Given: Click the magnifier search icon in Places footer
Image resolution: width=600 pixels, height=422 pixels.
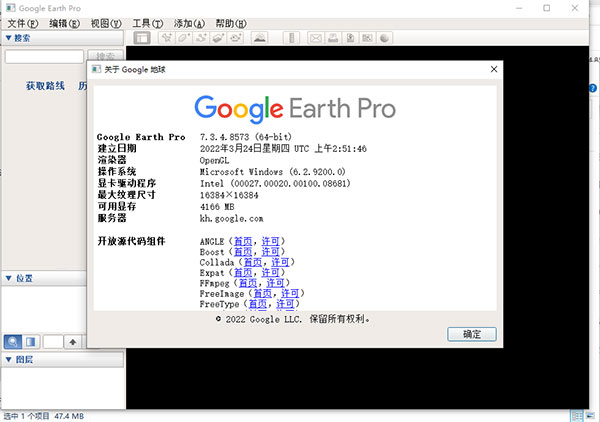Looking at the screenshot, I should (13, 341).
